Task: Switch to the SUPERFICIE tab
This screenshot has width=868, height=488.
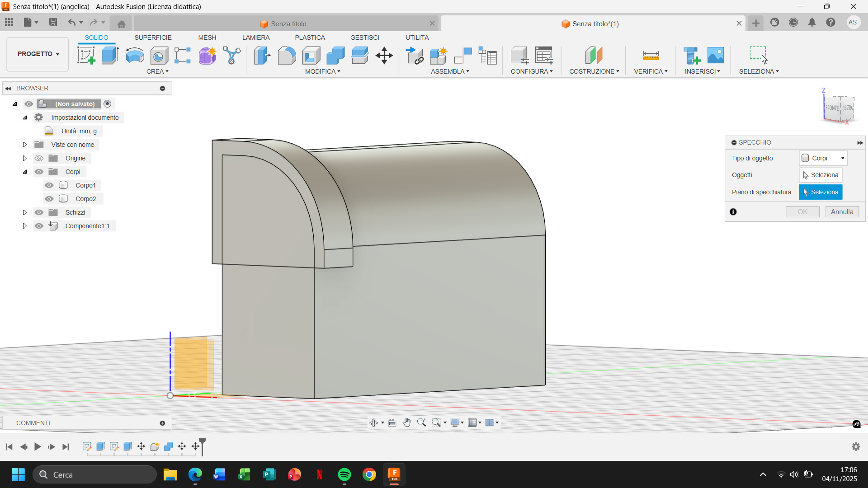Action: [x=153, y=38]
